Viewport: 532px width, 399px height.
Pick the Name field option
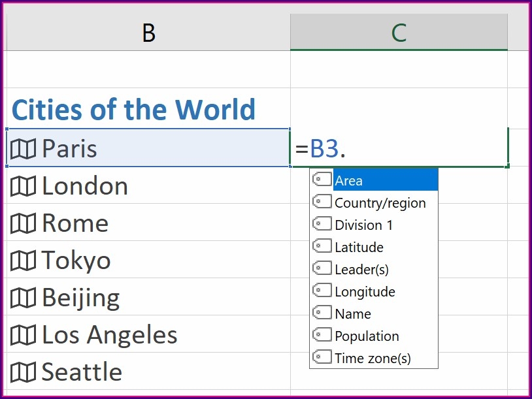pos(353,314)
